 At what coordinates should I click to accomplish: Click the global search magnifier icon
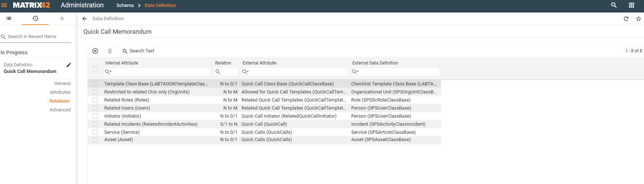(614, 5)
